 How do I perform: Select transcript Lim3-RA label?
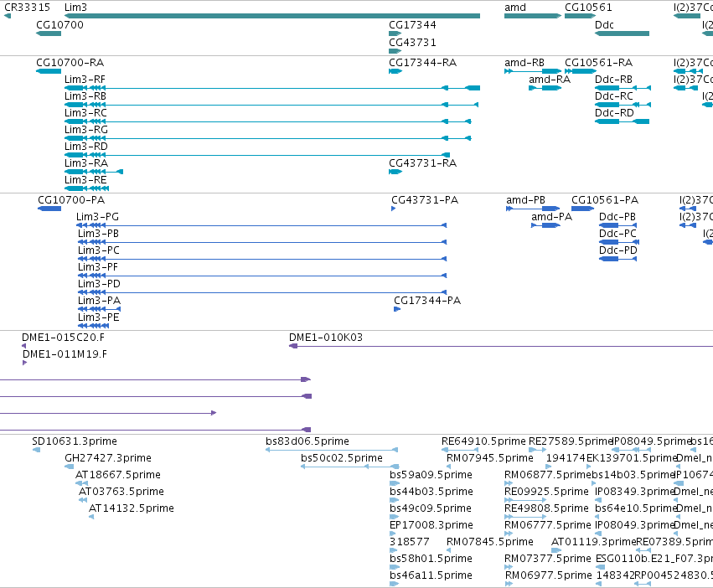click(86, 163)
